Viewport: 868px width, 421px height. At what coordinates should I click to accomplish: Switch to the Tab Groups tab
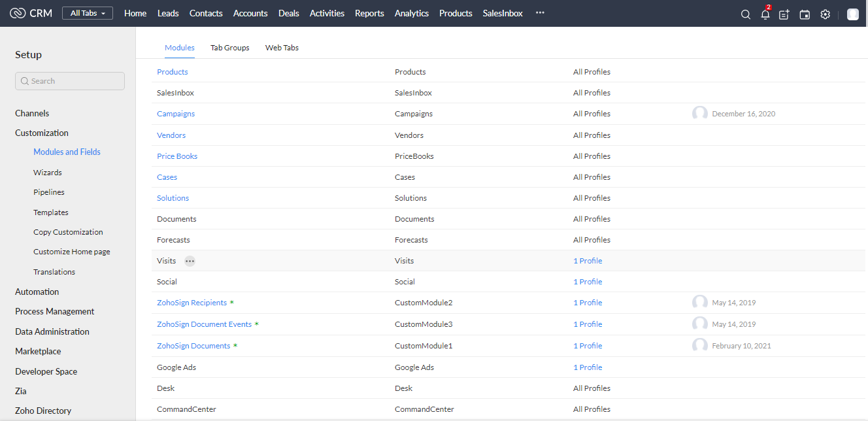click(229, 48)
